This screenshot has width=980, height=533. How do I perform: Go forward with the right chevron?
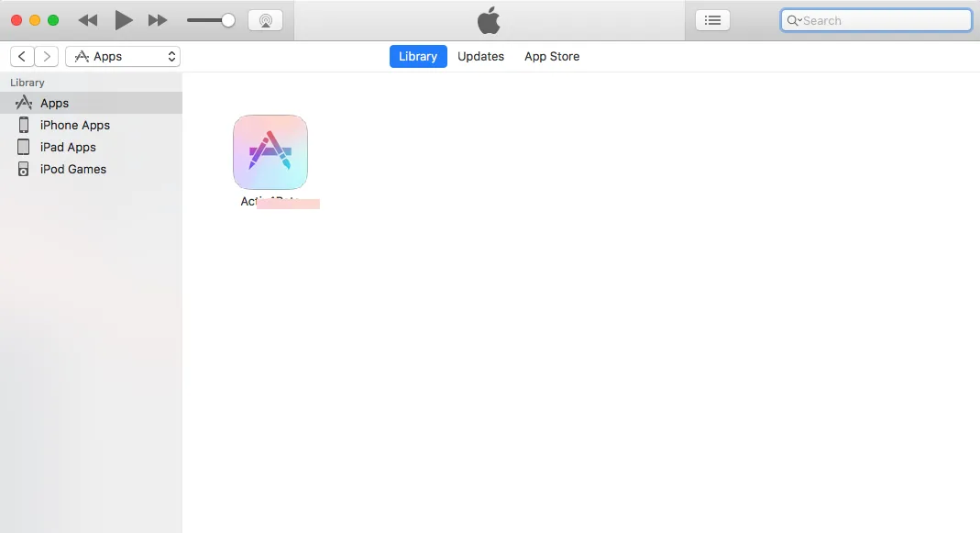click(x=47, y=56)
